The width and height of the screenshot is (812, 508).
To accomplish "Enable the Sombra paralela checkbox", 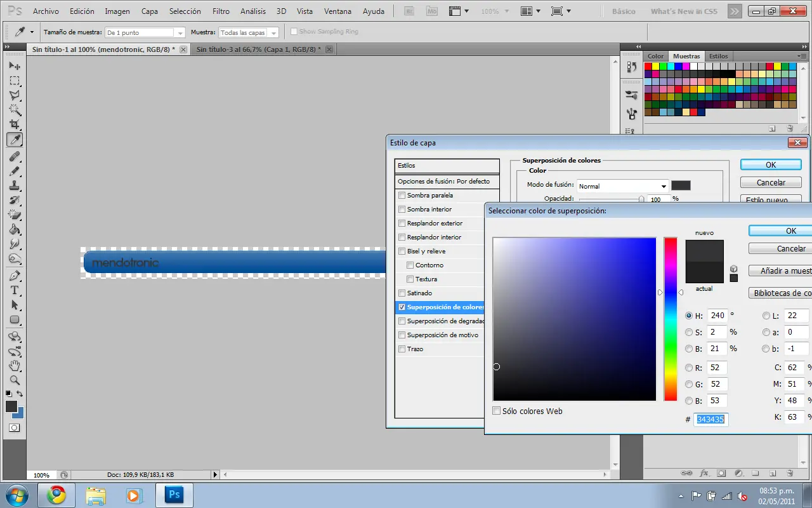I will pyautogui.click(x=402, y=196).
